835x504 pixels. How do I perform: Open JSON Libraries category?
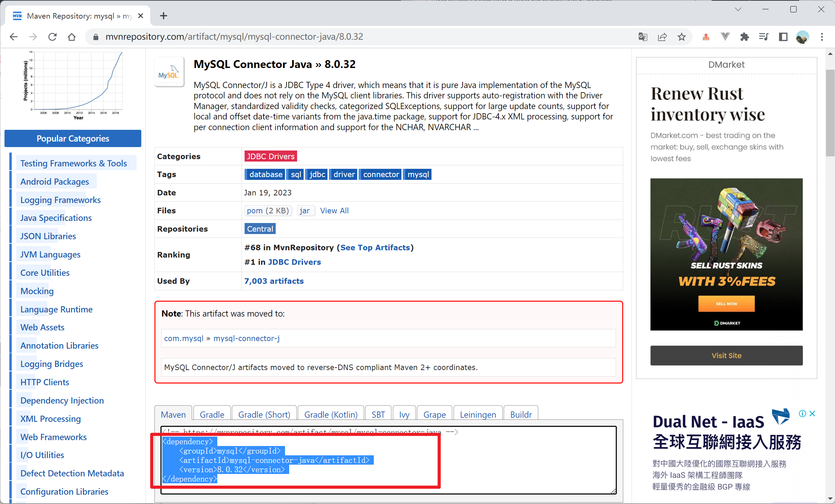[x=48, y=236]
